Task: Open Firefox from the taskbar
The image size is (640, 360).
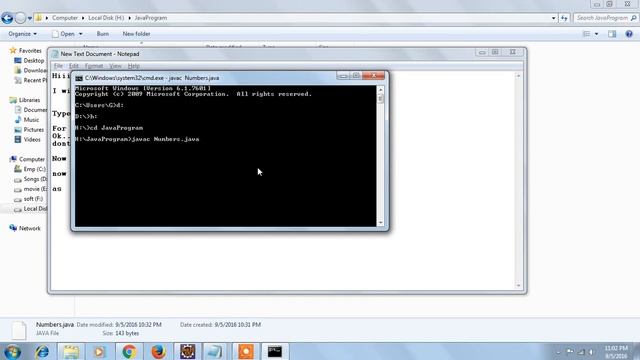Action: click(x=158, y=351)
